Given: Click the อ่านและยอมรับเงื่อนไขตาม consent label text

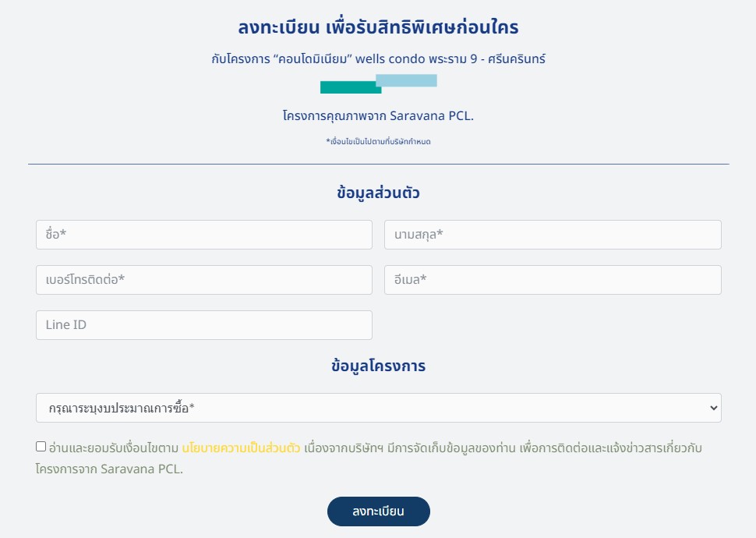Looking at the screenshot, I should tap(114, 448).
